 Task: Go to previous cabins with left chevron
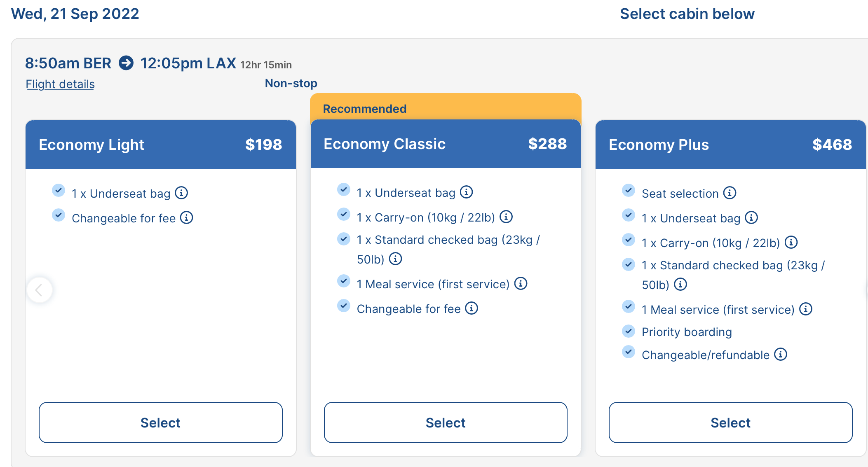(x=40, y=290)
